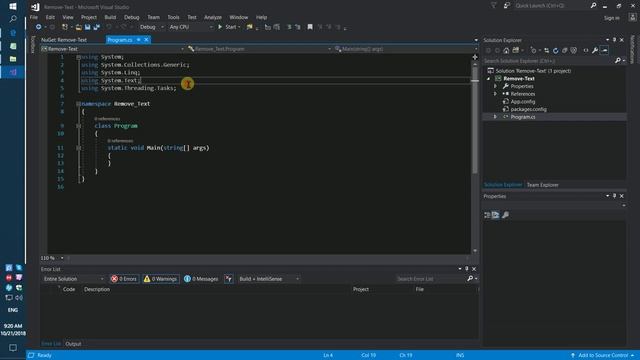This screenshot has height=360, width=640.
Task: Click the Collapse All icon in Solution Explorer
Action: (564, 50)
